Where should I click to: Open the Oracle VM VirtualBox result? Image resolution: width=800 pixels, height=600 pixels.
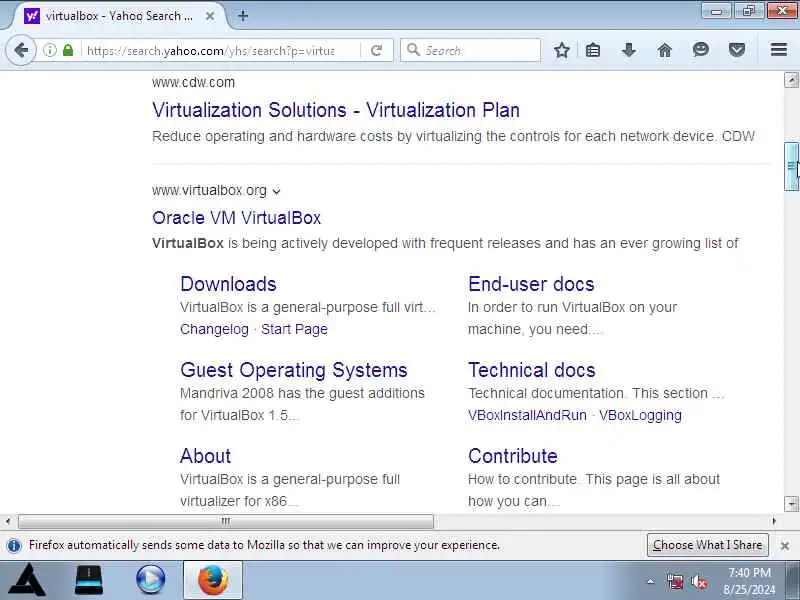(236, 218)
